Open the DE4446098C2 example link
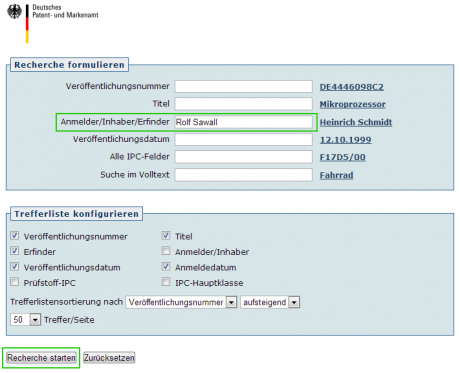The width and height of the screenshot is (460, 373). [x=352, y=87]
